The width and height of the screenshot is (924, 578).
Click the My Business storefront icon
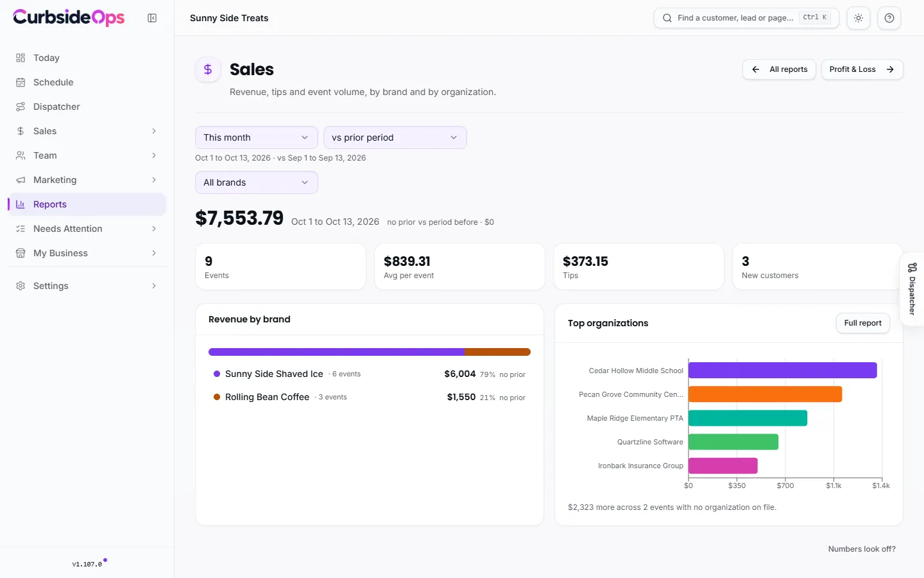point(21,253)
